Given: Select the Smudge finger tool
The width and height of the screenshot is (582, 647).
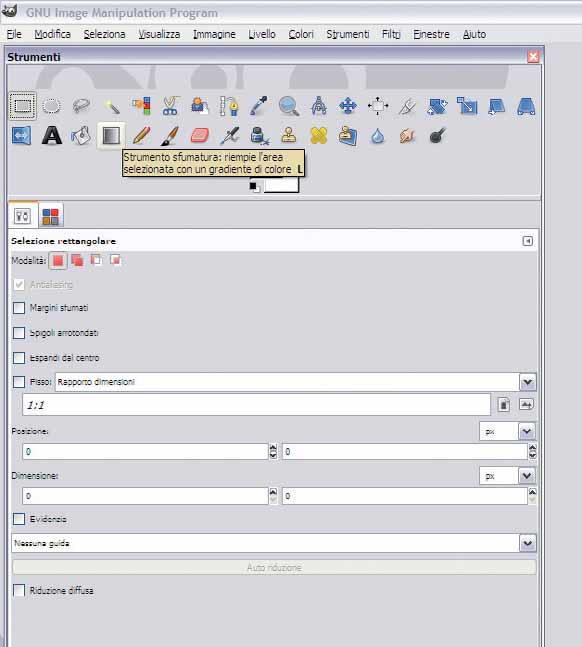Looking at the screenshot, I should (407, 135).
